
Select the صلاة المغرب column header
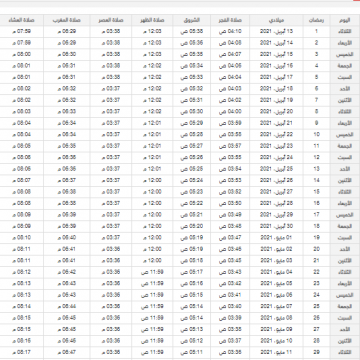click(x=67, y=20)
